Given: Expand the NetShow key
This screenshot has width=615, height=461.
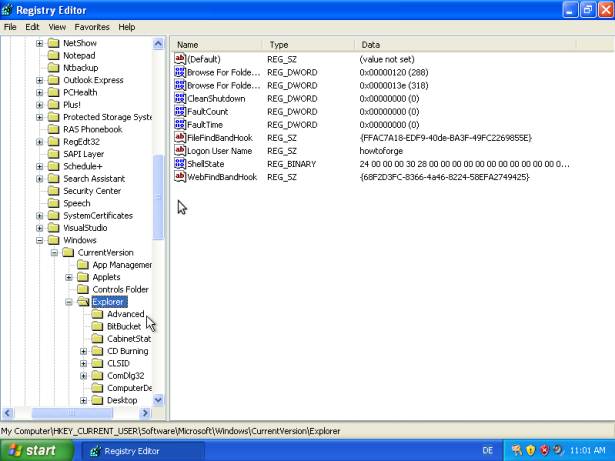Looking at the screenshot, I should tap(40, 43).
